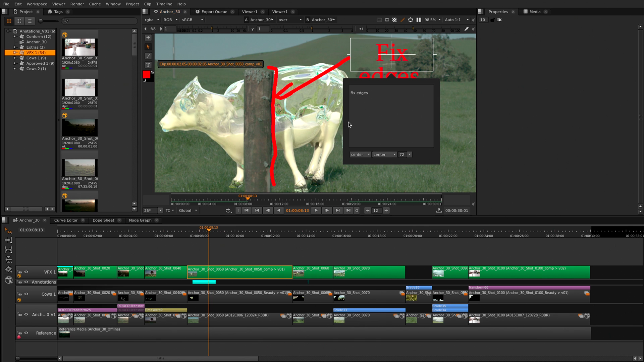Click the red annotation color swatch
644x362 pixels.
coord(146,74)
